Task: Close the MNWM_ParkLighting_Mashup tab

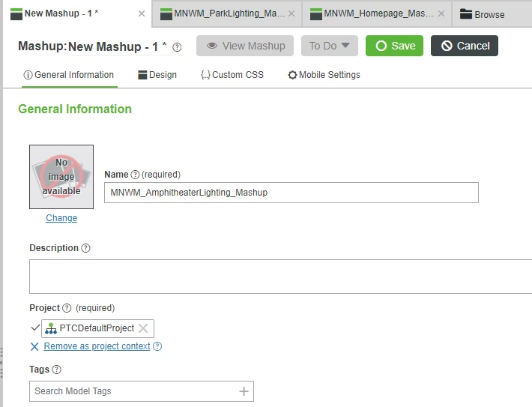Action: coord(291,13)
